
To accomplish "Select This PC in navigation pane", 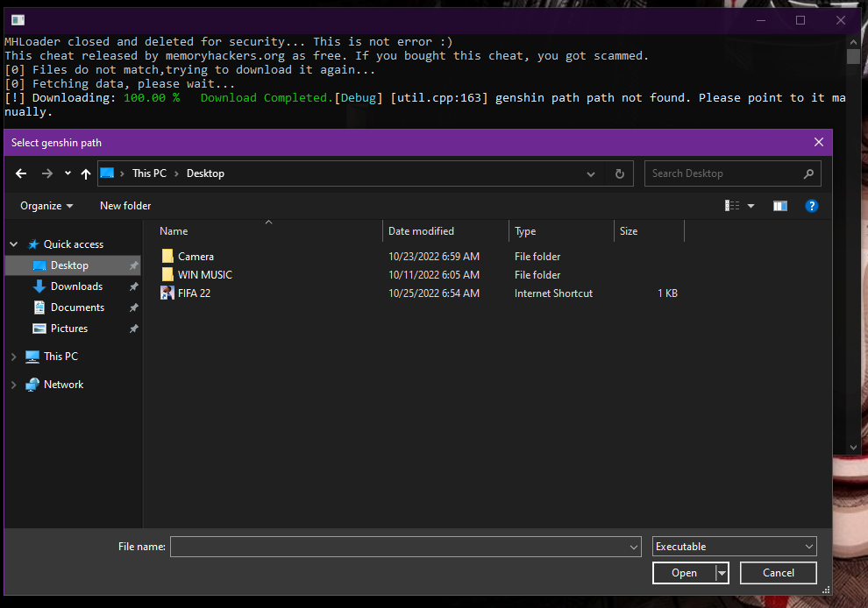I will coord(60,357).
